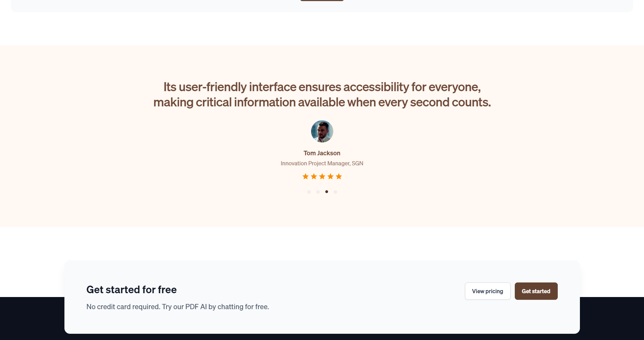
Task: Click the user-friendly interface testimonial quote
Action: pos(322,95)
